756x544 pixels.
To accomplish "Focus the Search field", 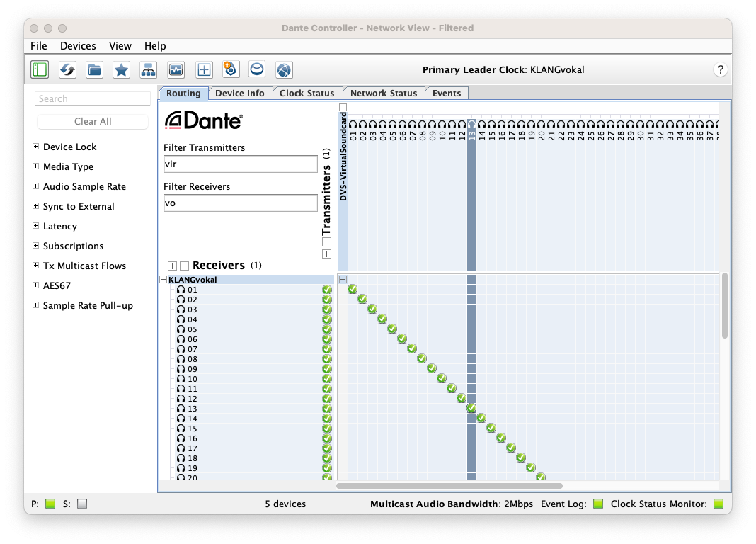I will point(93,98).
